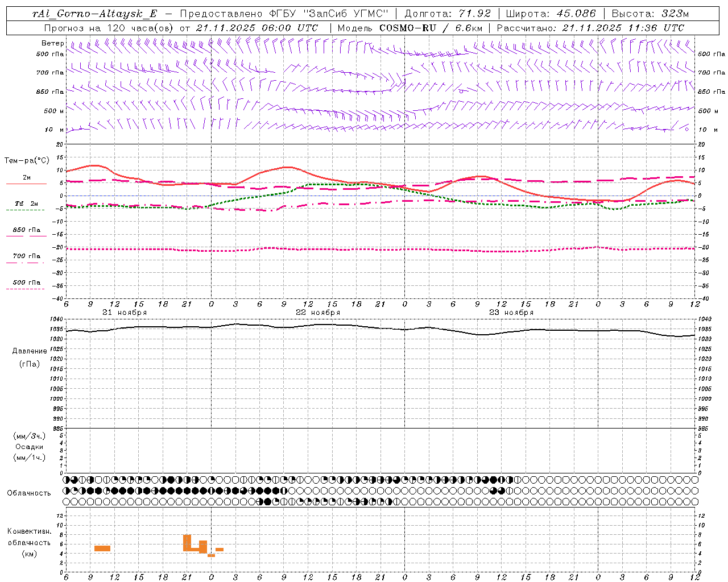Viewport: 728px width, 582px height.
Task: Click the Тем-ра(°C) axis title
Action: [x=27, y=161]
